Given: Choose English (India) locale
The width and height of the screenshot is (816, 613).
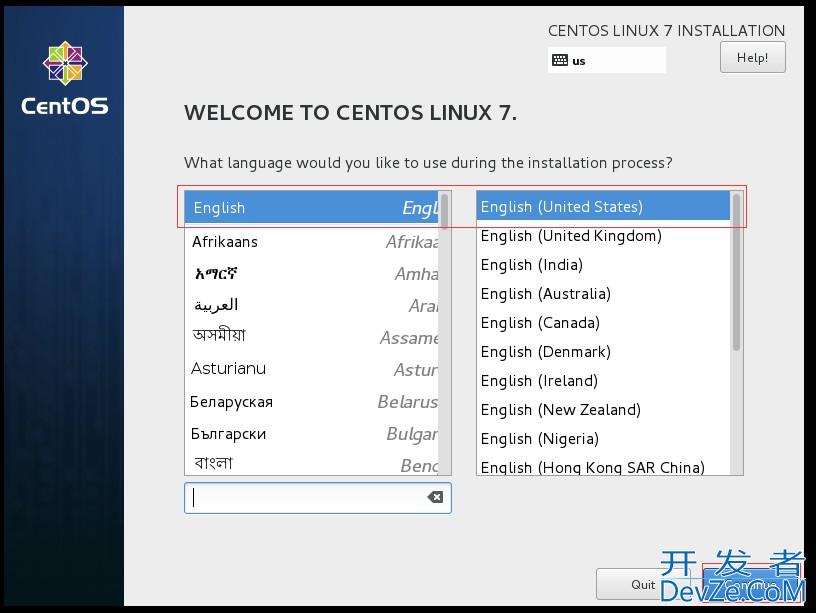Looking at the screenshot, I should [603, 265].
